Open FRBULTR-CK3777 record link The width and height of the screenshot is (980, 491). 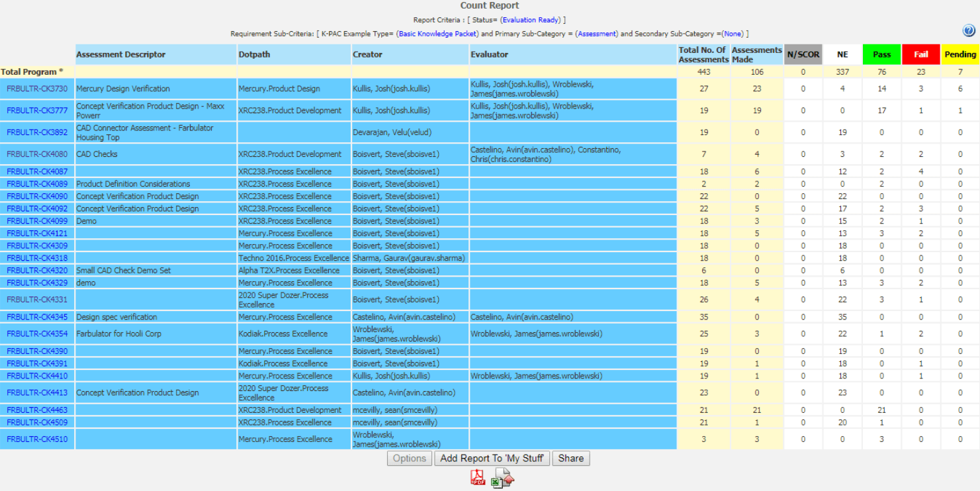(x=37, y=111)
